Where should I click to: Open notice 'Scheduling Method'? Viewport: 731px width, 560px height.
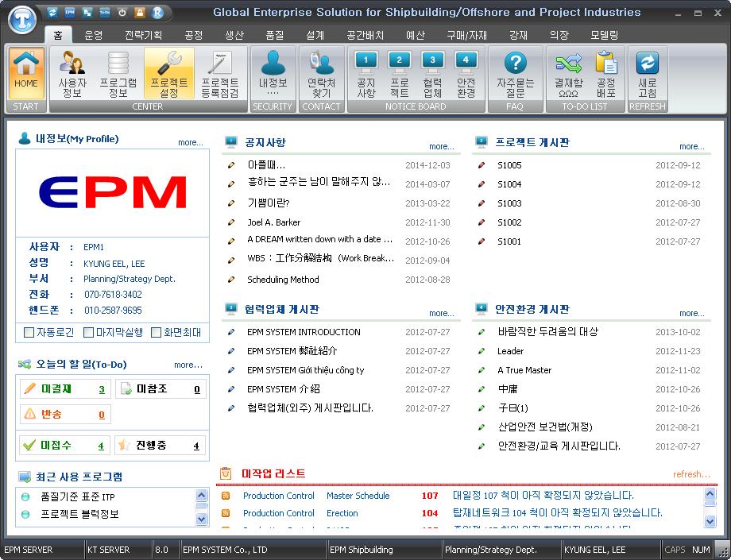(x=283, y=280)
